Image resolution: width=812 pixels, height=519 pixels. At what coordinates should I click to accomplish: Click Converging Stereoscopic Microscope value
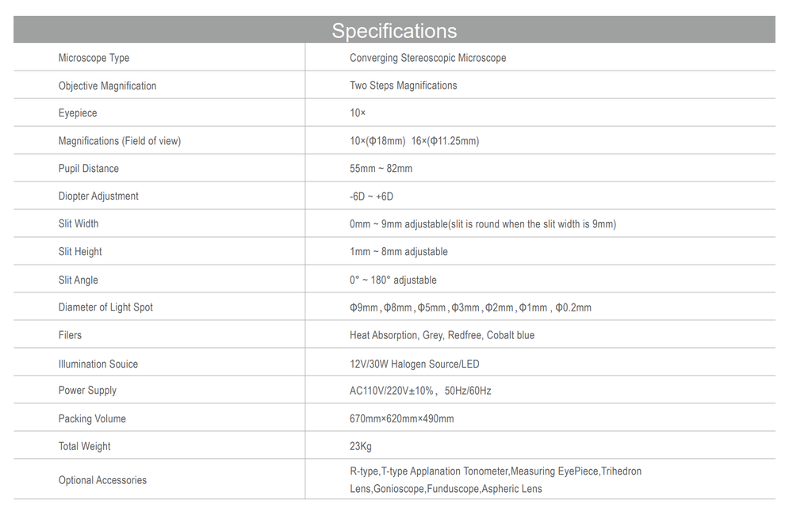pyautogui.click(x=427, y=58)
